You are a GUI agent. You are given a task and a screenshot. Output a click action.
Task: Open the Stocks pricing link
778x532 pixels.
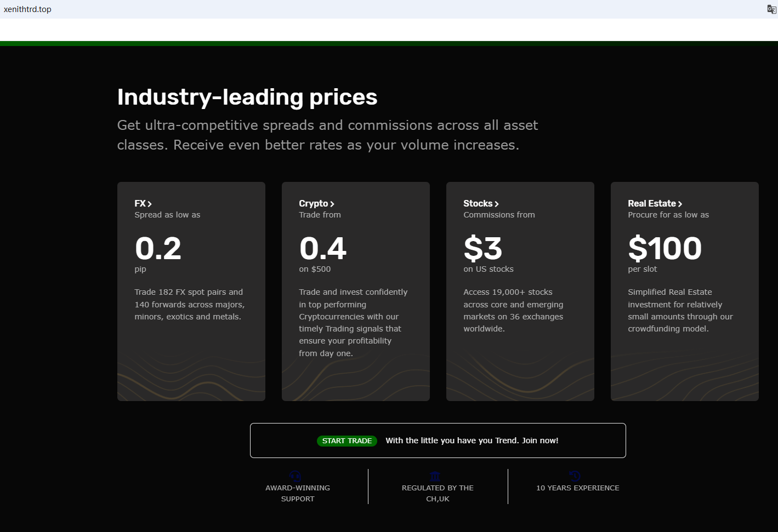[478, 203]
